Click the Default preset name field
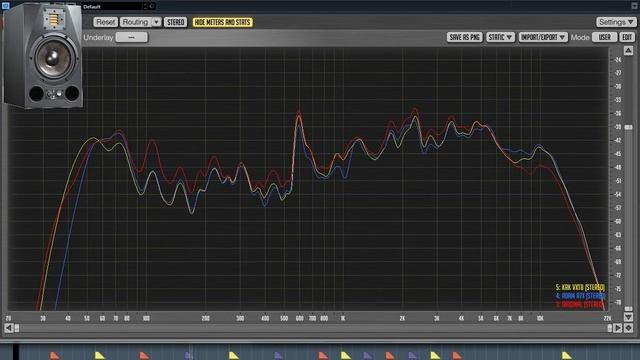Viewport: 640px width, 360px height. click(x=111, y=7)
